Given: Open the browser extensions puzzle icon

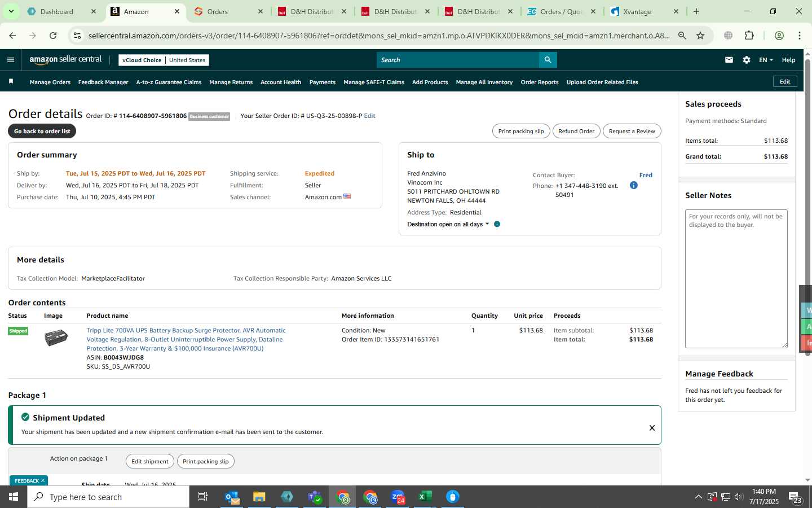Looking at the screenshot, I should [x=749, y=36].
